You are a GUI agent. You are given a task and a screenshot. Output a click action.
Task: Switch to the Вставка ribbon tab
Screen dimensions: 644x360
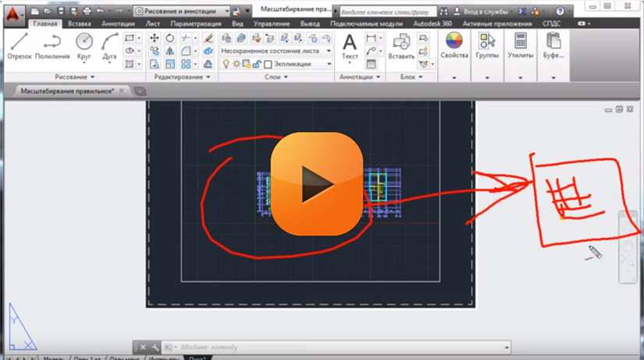(80, 24)
